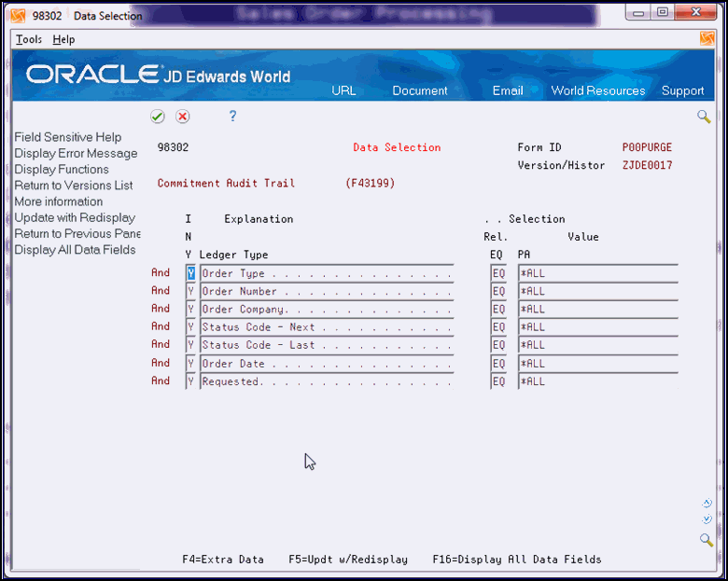The image size is (728, 581).
Task: Click the bottom magnifying glass icon
Action: coord(707,540)
